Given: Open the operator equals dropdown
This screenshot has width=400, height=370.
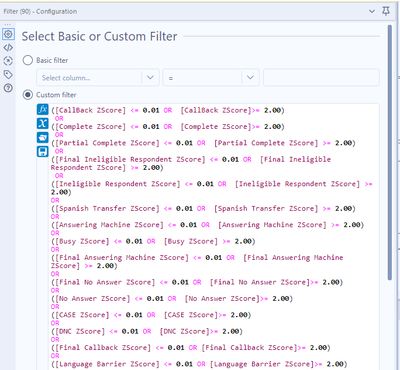Looking at the screenshot, I should 211,78.
